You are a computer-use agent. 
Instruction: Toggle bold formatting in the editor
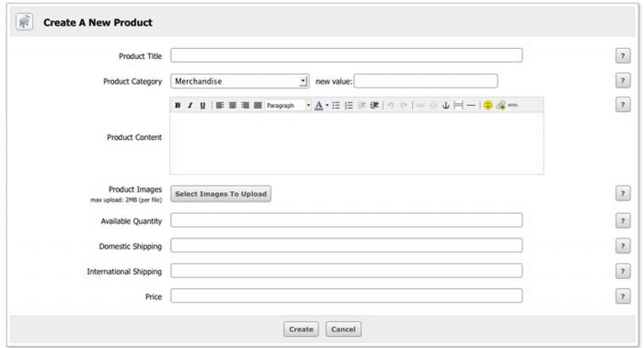[178, 105]
